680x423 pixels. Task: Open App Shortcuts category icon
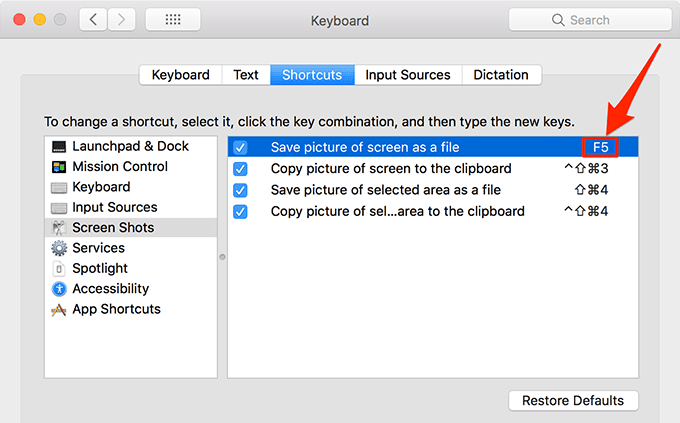[x=59, y=310]
